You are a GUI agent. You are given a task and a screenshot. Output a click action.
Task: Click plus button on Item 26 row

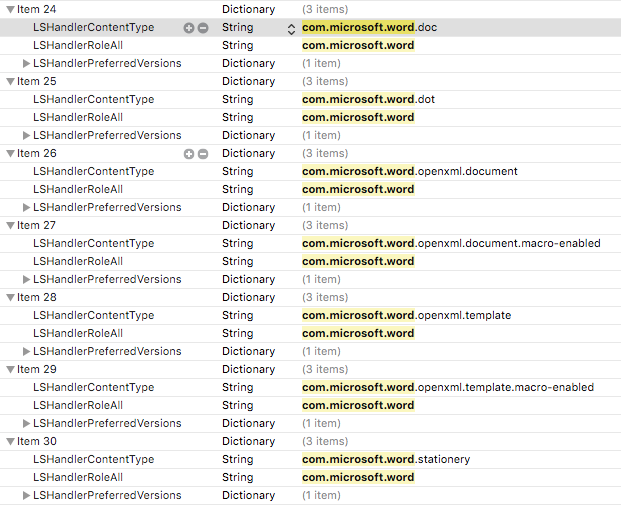coord(189,154)
